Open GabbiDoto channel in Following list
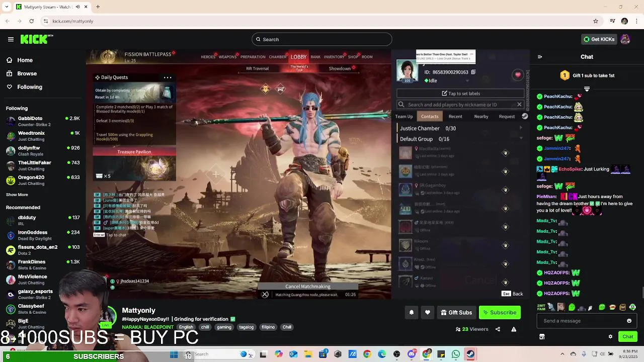The height and width of the screenshot is (362, 644). [43, 121]
